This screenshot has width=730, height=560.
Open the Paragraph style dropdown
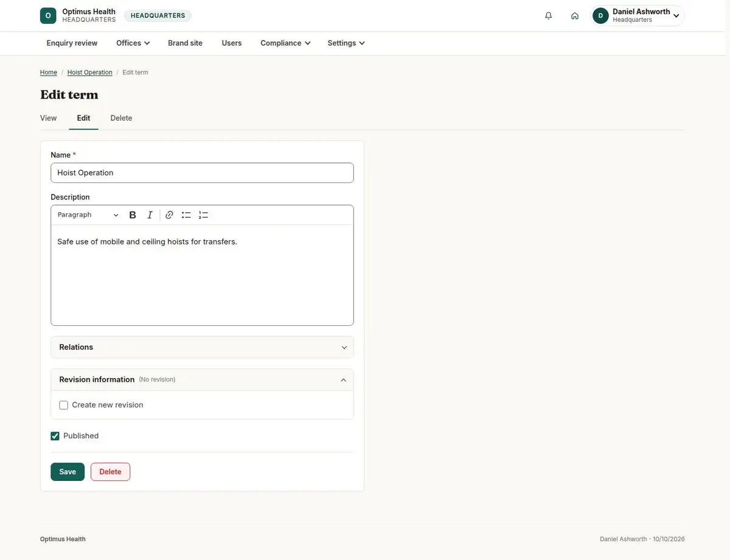(88, 215)
